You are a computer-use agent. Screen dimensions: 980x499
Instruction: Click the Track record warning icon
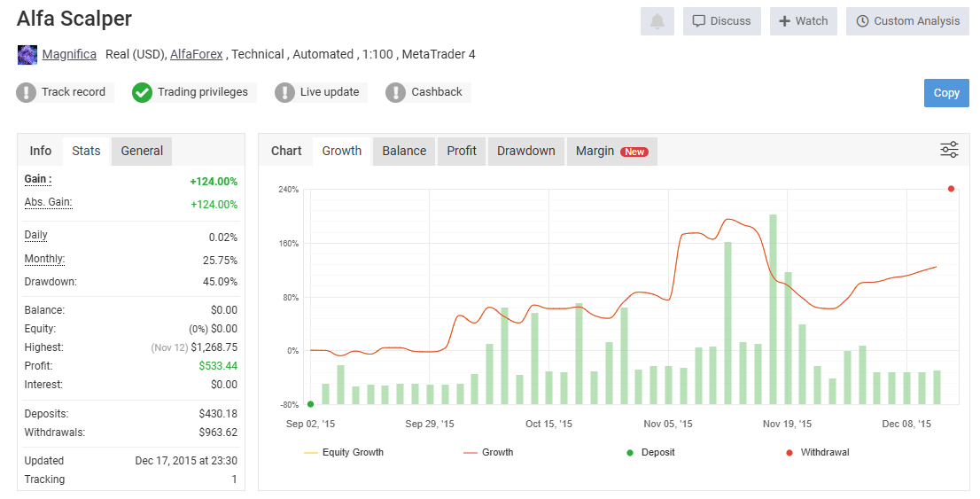coord(26,92)
